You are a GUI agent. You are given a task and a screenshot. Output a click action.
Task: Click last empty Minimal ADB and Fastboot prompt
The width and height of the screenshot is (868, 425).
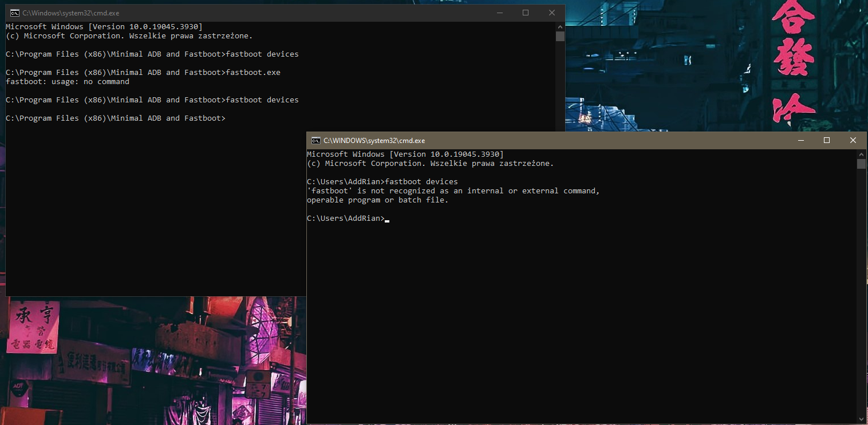pos(116,118)
